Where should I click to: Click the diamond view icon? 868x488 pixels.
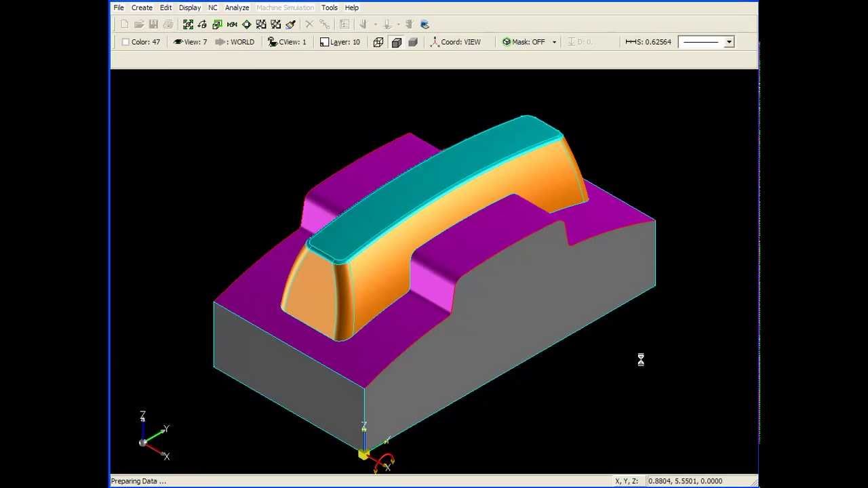point(246,24)
